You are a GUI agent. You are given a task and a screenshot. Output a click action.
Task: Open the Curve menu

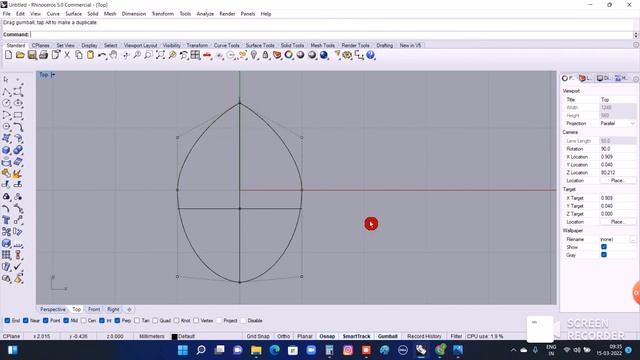click(x=53, y=14)
